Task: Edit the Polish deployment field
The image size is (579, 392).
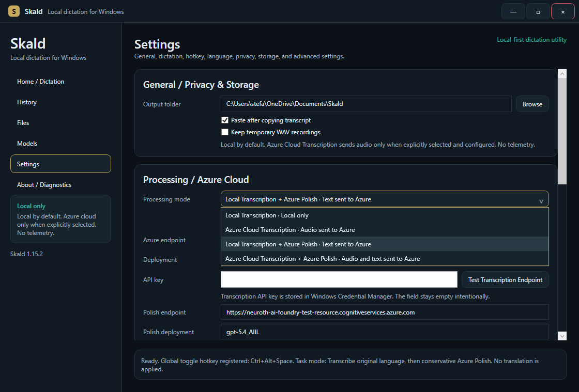Action: tap(385, 332)
